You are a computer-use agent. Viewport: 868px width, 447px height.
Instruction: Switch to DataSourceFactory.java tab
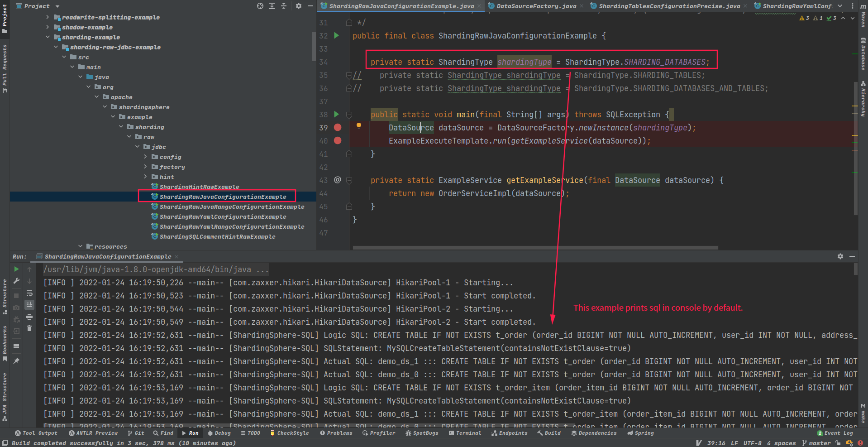(536, 6)
